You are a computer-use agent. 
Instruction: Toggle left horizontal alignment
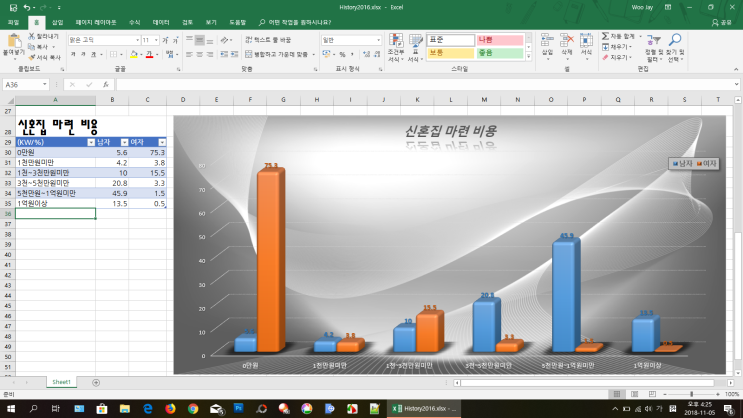pos(190,55)
